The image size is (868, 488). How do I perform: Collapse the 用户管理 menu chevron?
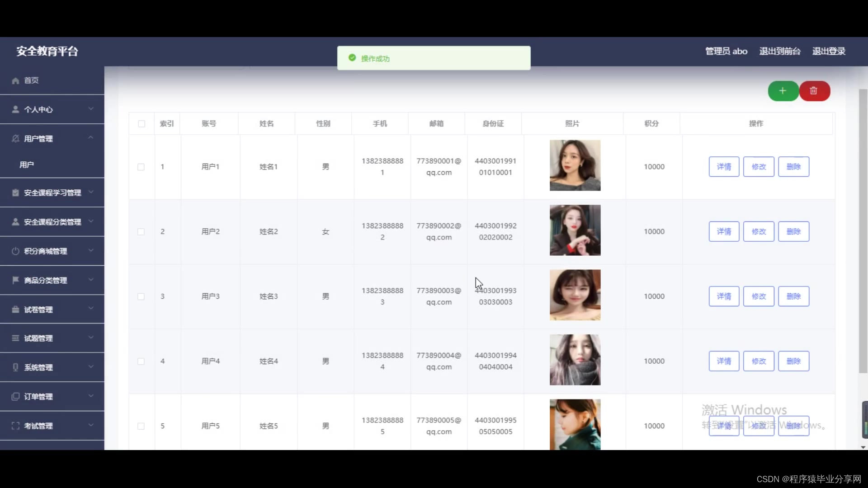(91, 137)
